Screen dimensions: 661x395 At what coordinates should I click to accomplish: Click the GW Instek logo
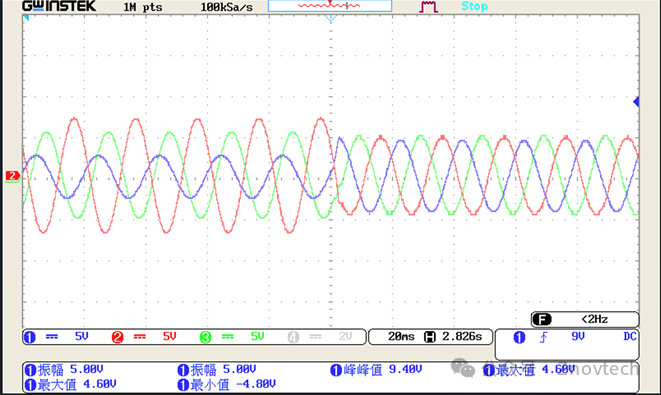59,6
